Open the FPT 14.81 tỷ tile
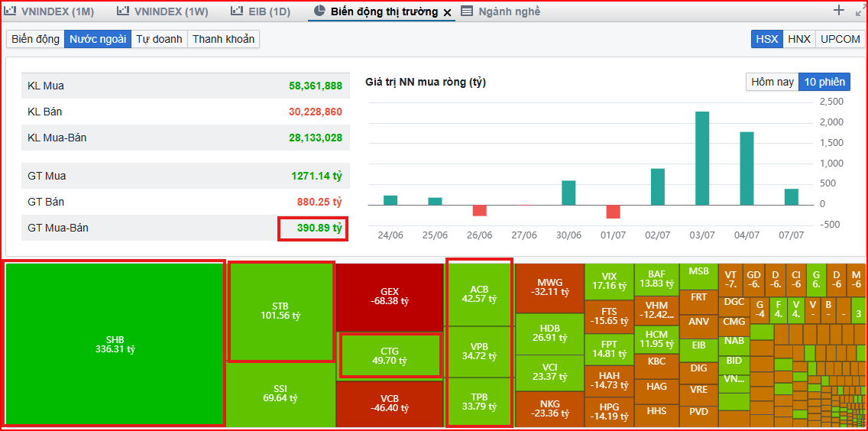The image size is (868, 431). pos(608,349)
